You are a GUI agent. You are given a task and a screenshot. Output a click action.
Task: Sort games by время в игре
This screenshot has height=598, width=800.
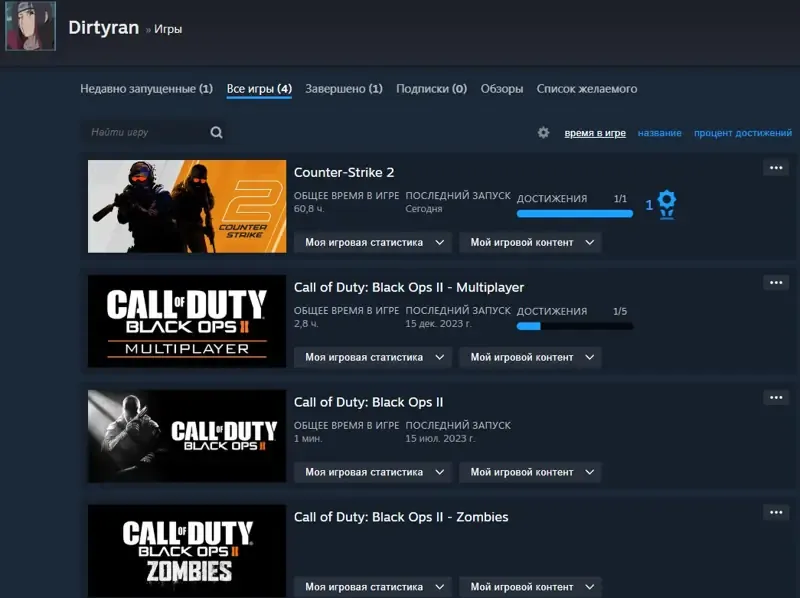pos(595,133)
